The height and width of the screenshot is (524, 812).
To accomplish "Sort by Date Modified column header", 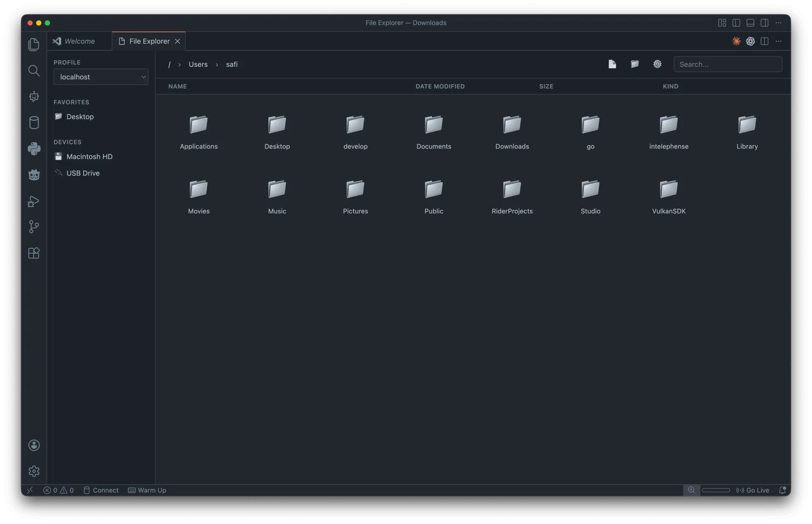I will (x=440, y=86).
